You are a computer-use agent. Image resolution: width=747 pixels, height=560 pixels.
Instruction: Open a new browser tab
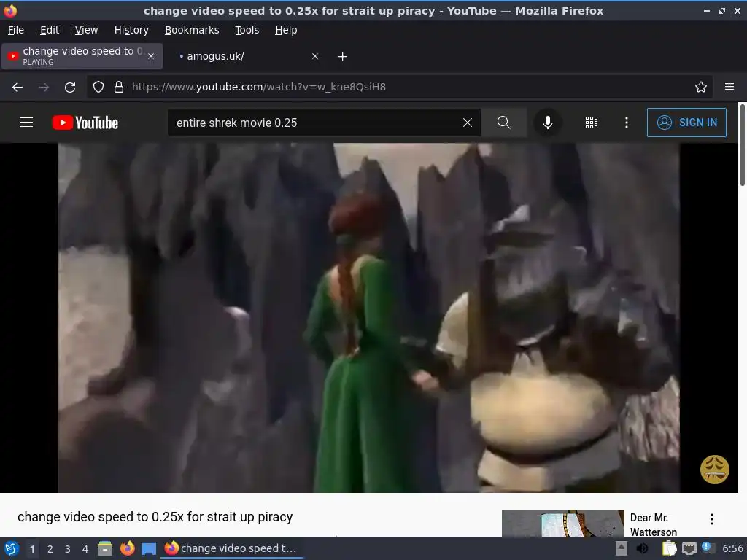343,57
